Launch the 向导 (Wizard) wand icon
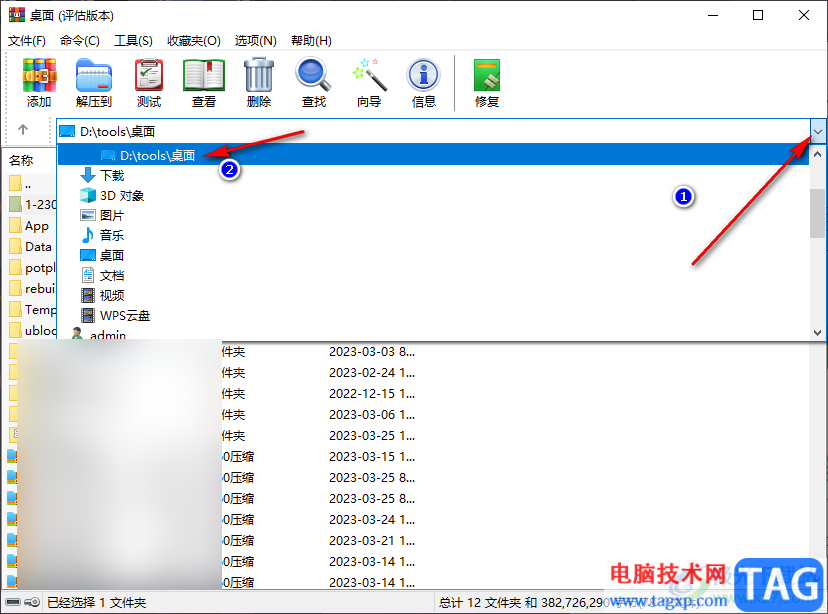Screen dimensions: 828x614 coord(369,83)
